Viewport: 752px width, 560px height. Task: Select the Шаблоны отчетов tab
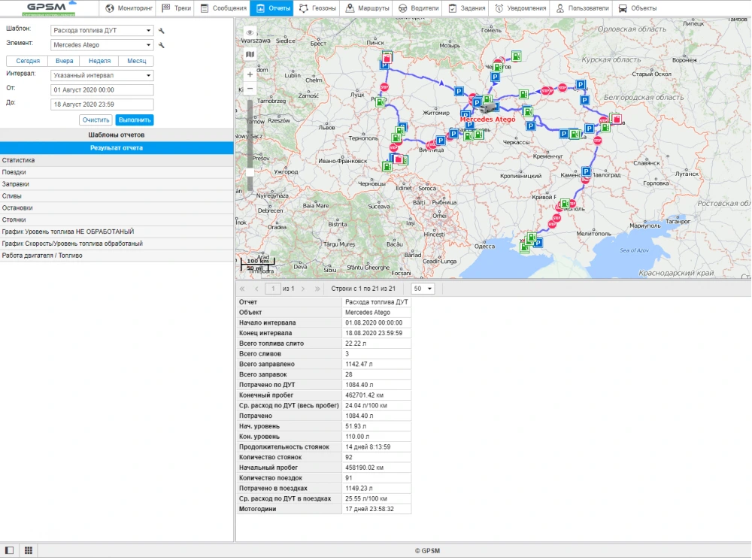pos(117,134)
